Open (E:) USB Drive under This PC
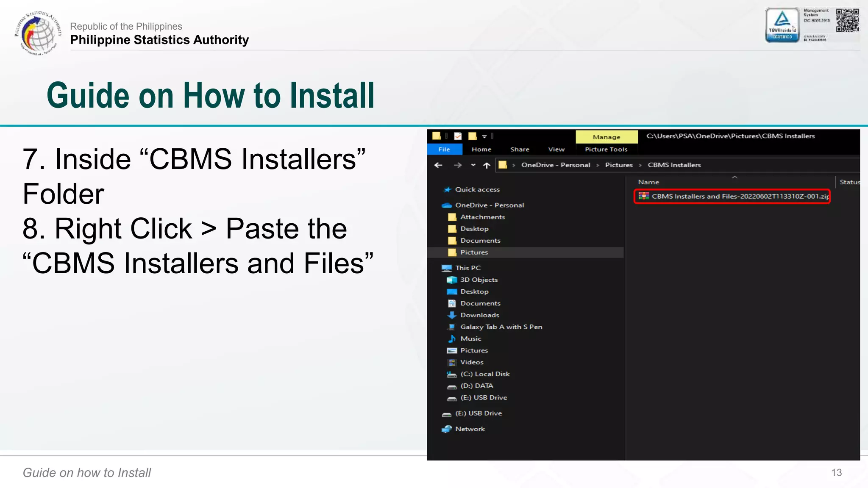868x488 pixels. click(x=484, y=398)
